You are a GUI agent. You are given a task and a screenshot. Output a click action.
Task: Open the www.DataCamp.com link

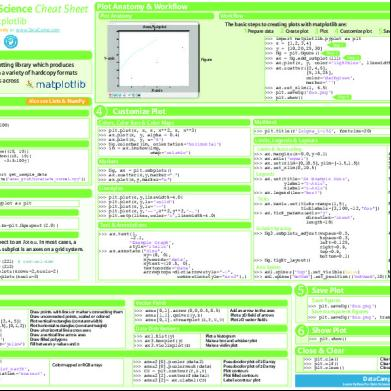(38, 30)
